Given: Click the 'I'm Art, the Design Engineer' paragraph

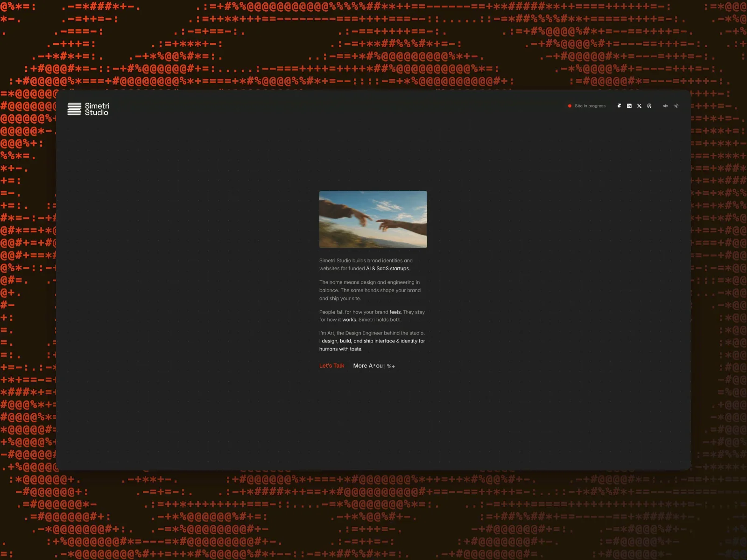Looking at the screenshot, I should (x=372, y=341).
